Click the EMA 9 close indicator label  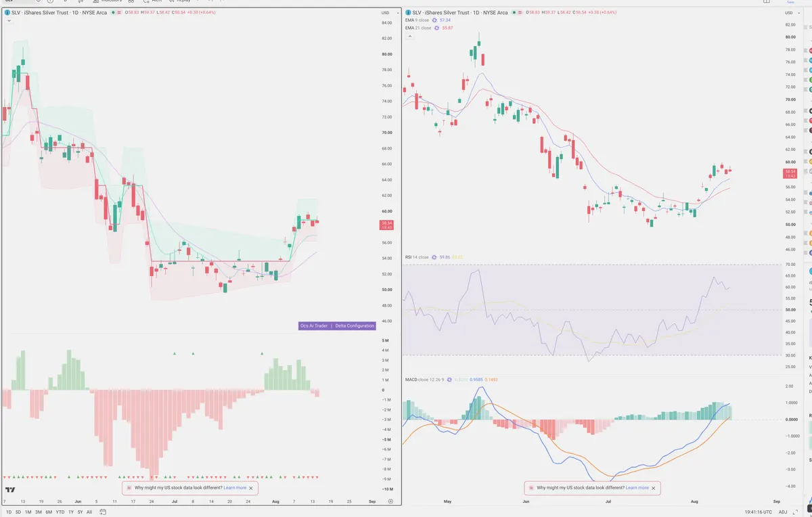point(417,20)
